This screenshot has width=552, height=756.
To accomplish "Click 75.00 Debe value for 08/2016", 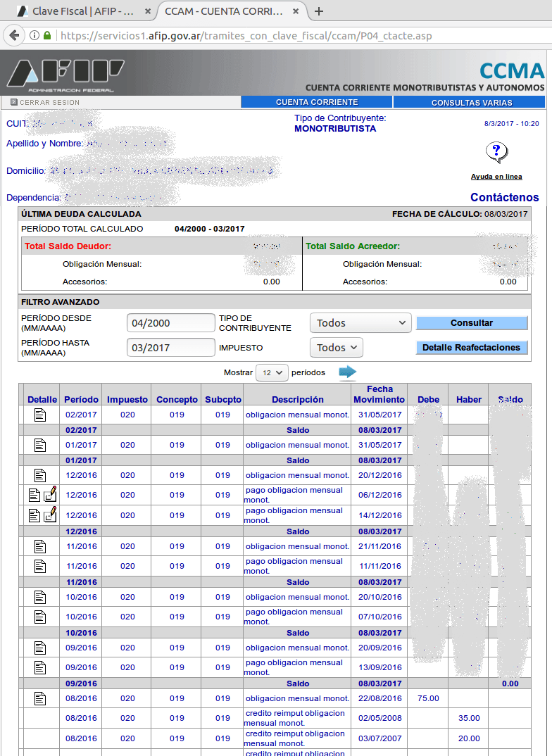I will (428, 698).
